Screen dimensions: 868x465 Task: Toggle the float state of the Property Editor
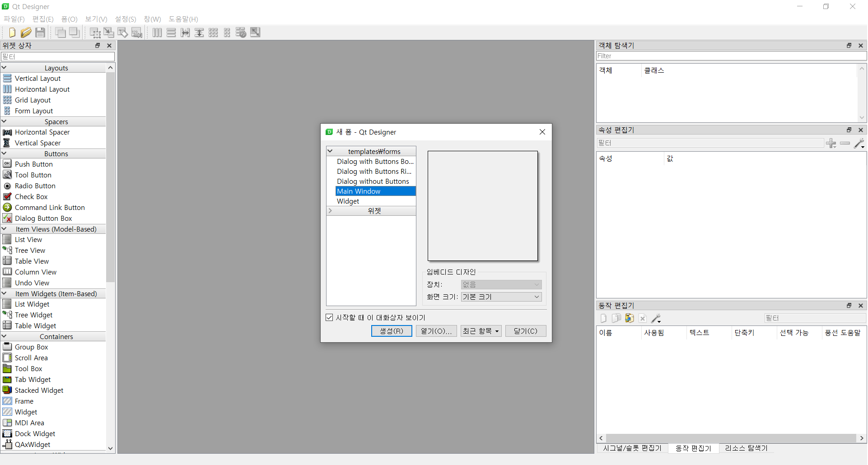click(849, 130)
